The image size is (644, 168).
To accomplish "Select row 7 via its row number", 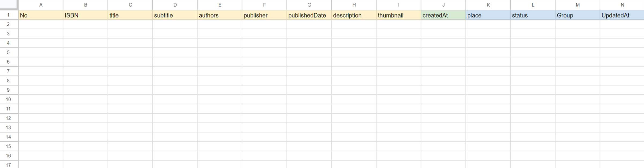I will tap(9, 71).
